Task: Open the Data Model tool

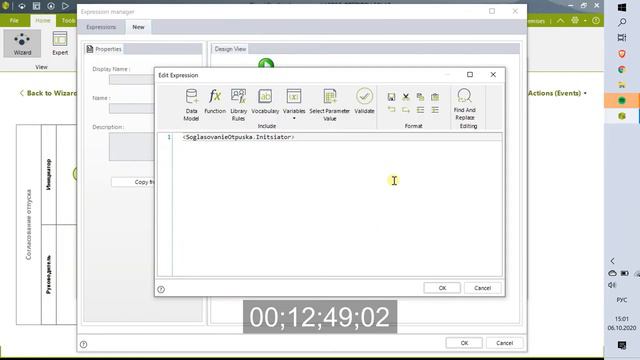Action: pyautogui.click(x=191, y=105)
